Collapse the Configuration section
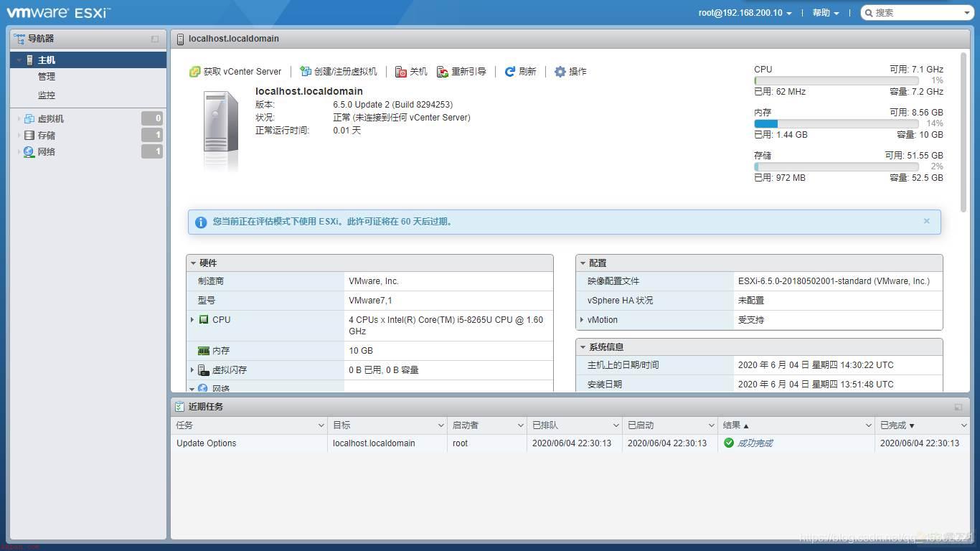Viewport: 980px width, 551px height. tap(583, 263)
